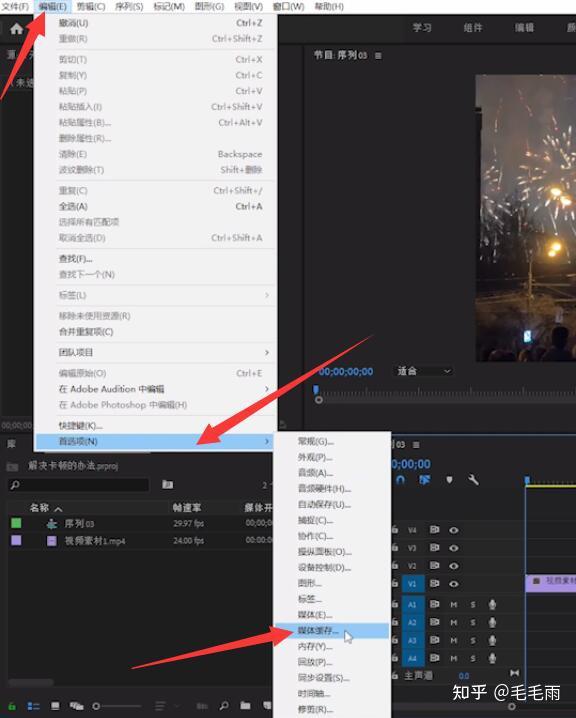This screenshot has height=718, width=576.
Task: Open the 文件(F) menu
Action: (x=16, y=6)
